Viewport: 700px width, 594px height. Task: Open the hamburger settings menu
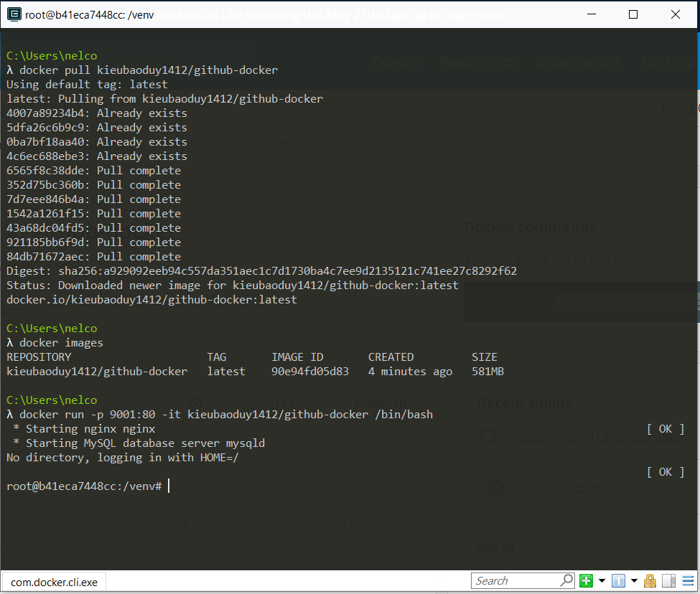[688, 580]
